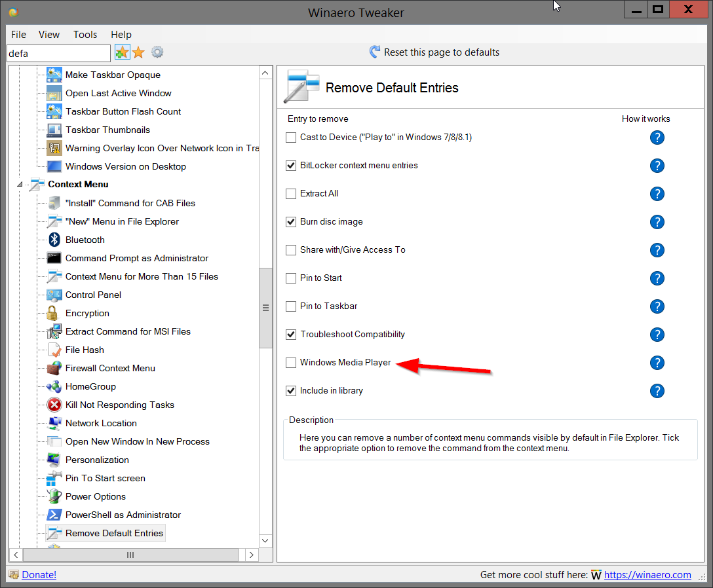The width and height of the screenshot is (713, 588).
Task: Click the Taskbar Thumbnails icon
Action: click(x=54, y=130)
